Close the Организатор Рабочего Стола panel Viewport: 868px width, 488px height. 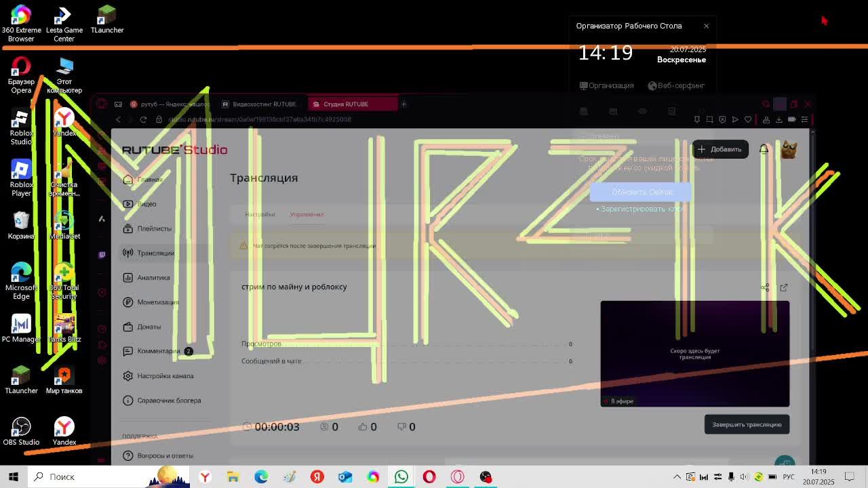[x=706, y=26]
